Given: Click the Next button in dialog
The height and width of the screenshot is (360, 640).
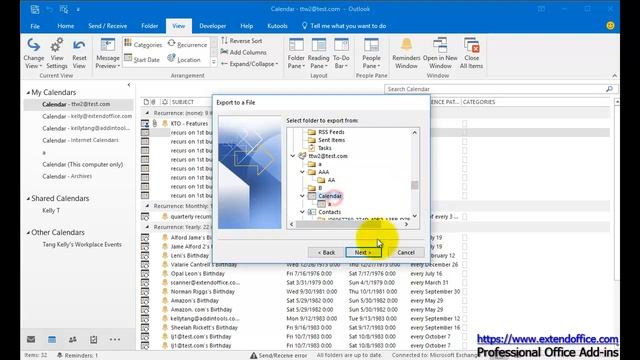Looking at the screenshot, I should click(363, 252).
